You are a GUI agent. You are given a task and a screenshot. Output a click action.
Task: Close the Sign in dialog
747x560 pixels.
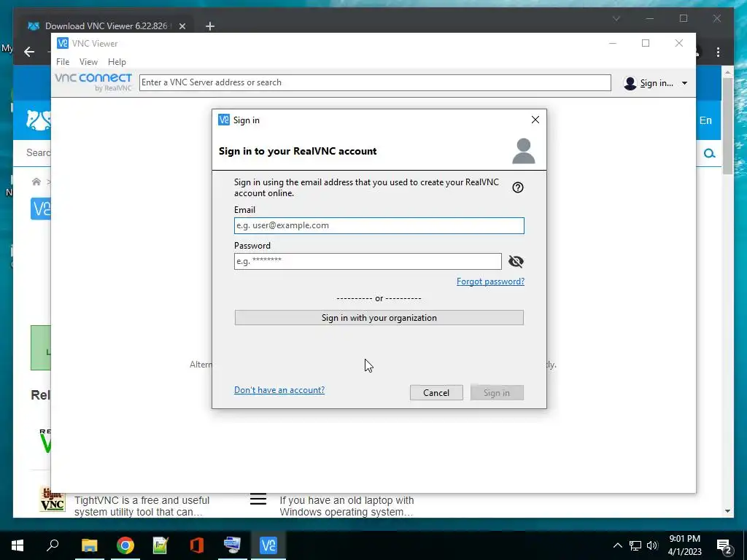tap(535, 120)
